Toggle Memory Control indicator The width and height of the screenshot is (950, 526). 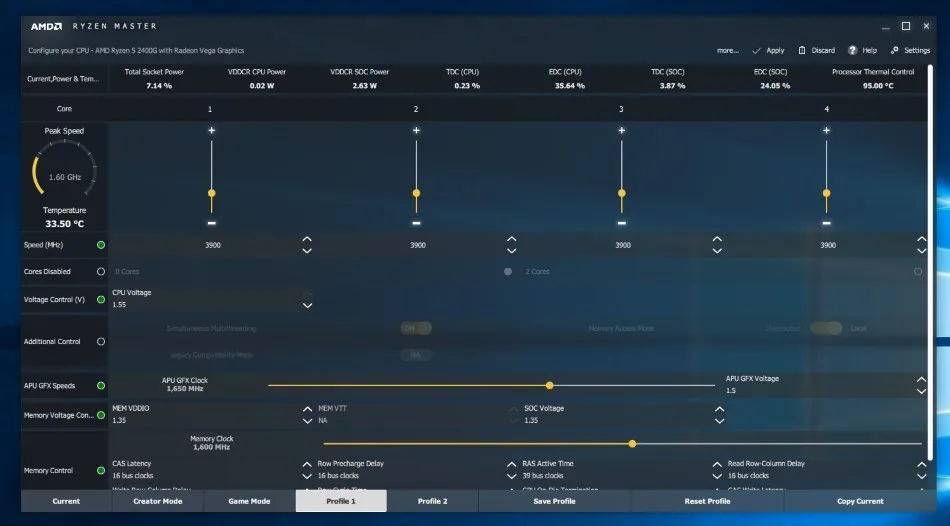click(x=101, y=470)
